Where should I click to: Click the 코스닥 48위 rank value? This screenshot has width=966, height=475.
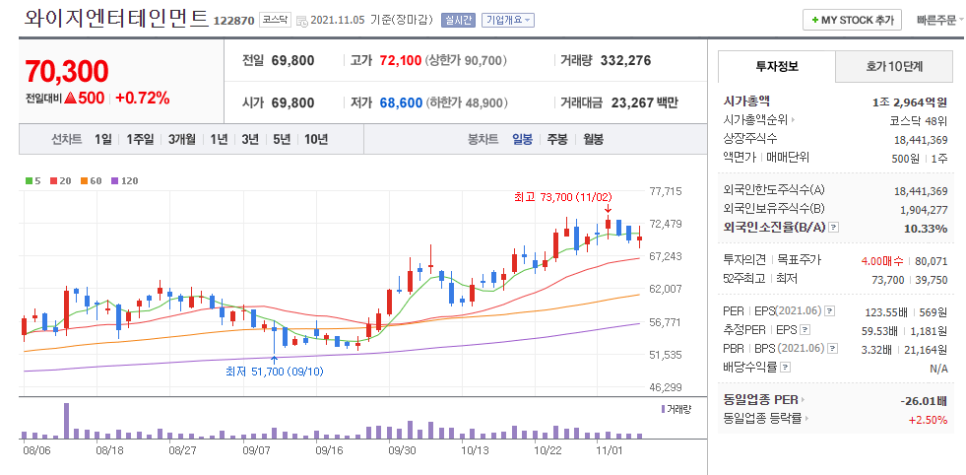click(x=919, y=121)
